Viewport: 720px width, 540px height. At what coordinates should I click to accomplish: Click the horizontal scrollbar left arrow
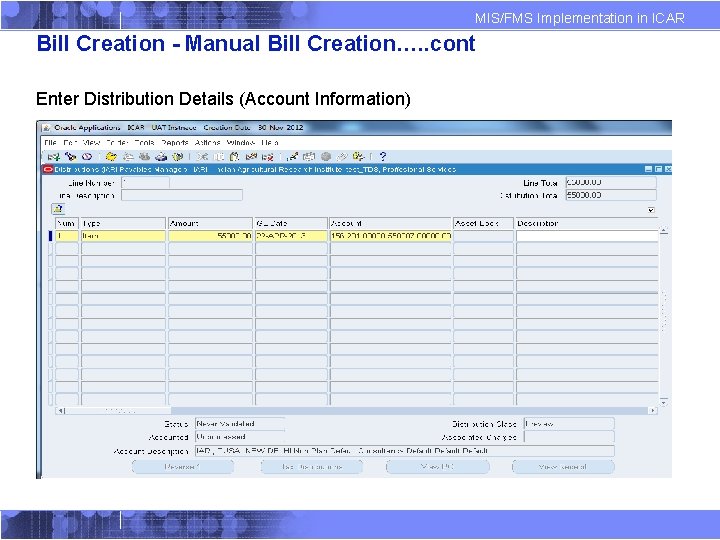click(61, 411)
